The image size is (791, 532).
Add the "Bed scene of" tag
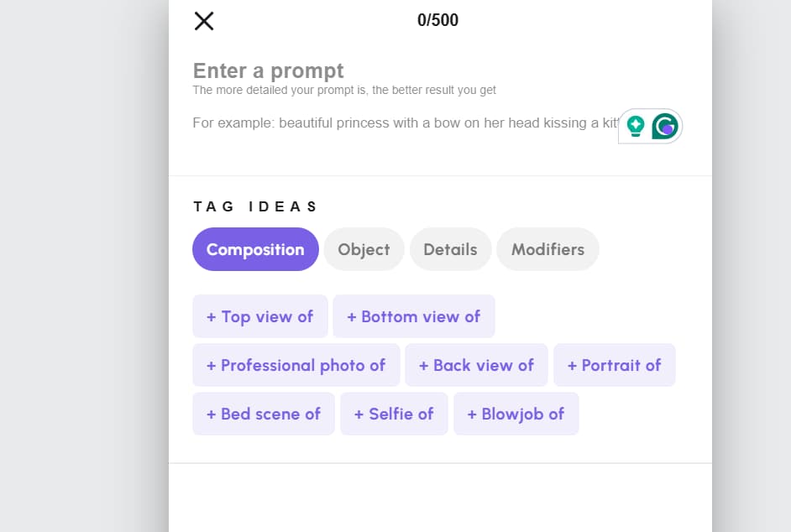pos(264,414)
